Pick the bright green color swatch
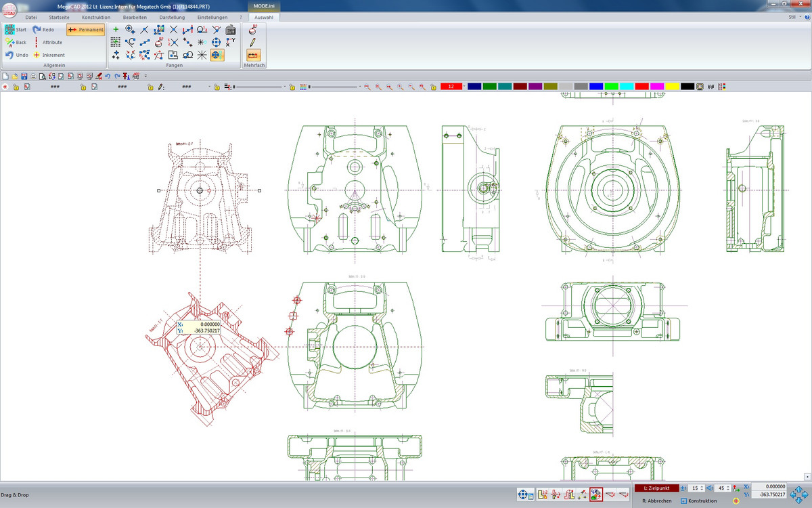This screenshot has height=508, width=812. 611,87
